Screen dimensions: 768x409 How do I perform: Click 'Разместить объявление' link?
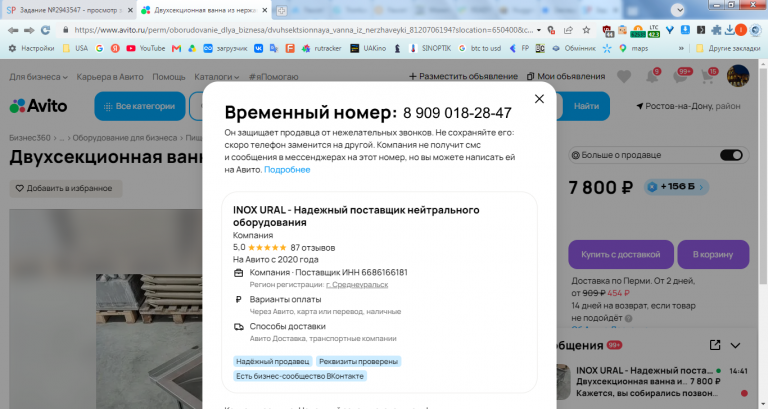pyautogui.click(x=463, y=76)
